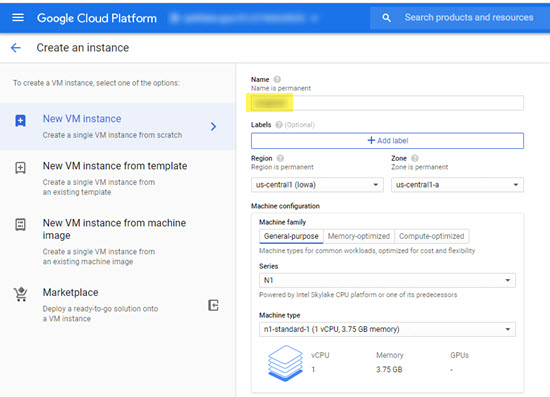Click the 'Powered by Intel Skylake CPU platform' note
This screenshot has height=397, width=550.
click(x=358, y=295)
